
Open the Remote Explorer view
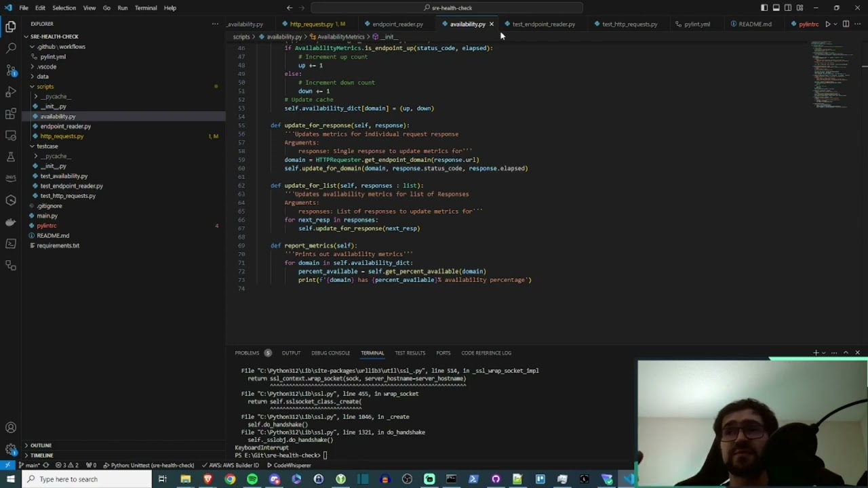(x=11, y=135)
